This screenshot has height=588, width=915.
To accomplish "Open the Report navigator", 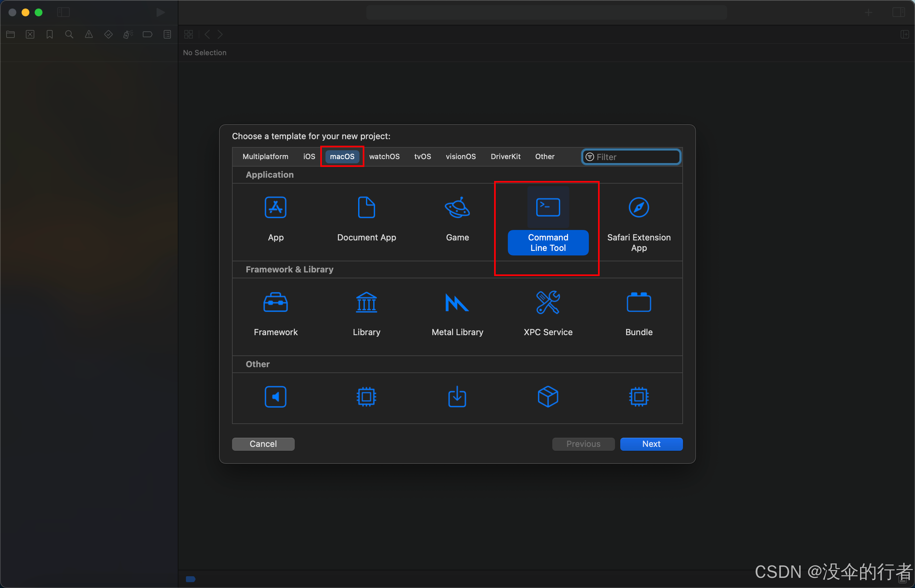I will (x=167, y=34).
